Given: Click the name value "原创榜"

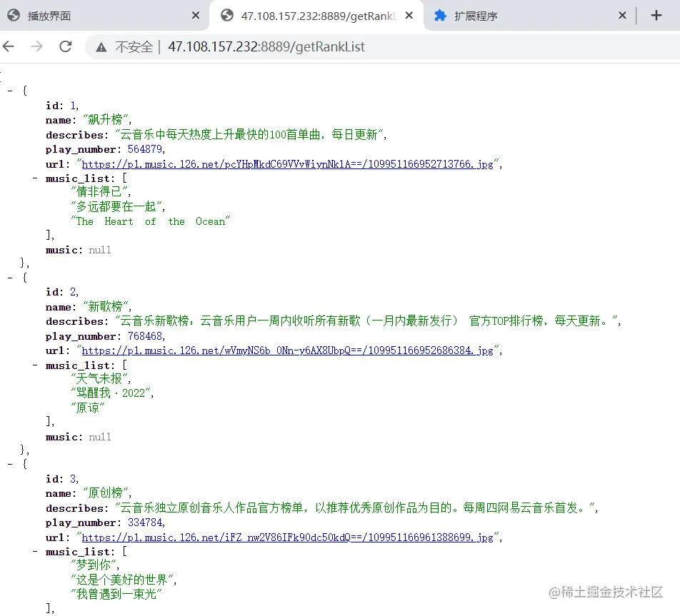Looking at the screenshot, I should [106, 493].
